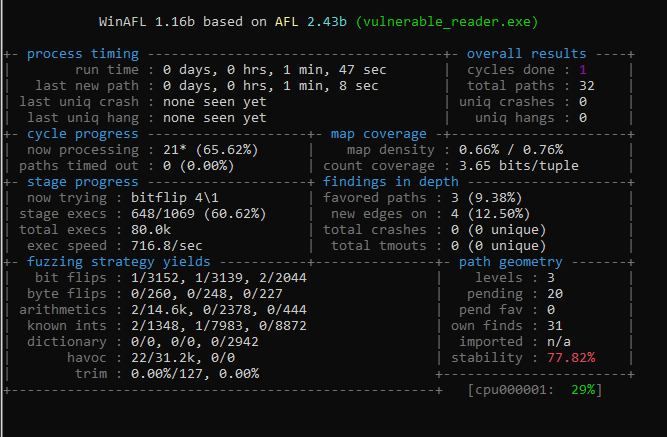Click the fuzzing strategy yields header
The image size is (667, 437).
coord(108,262)
